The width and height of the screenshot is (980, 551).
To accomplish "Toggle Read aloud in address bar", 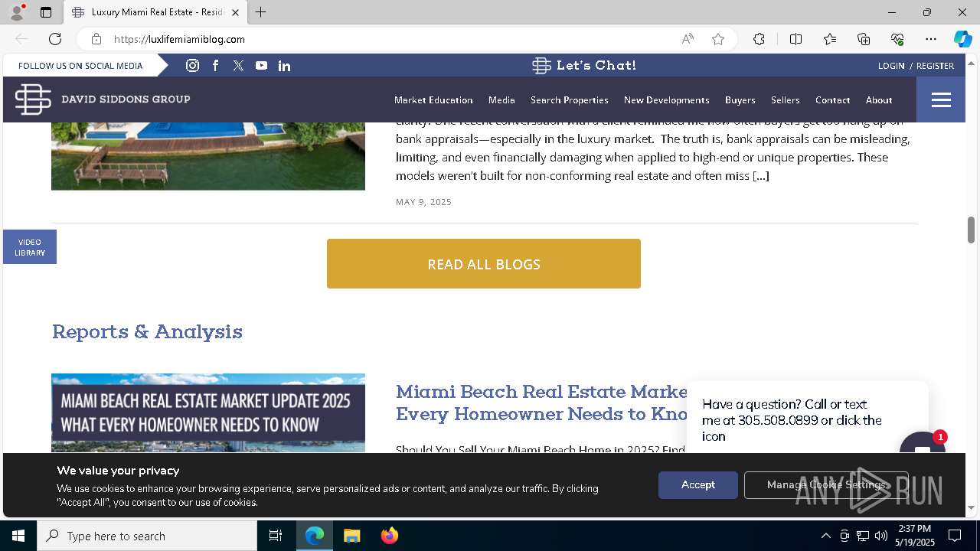I will (688, 39).
